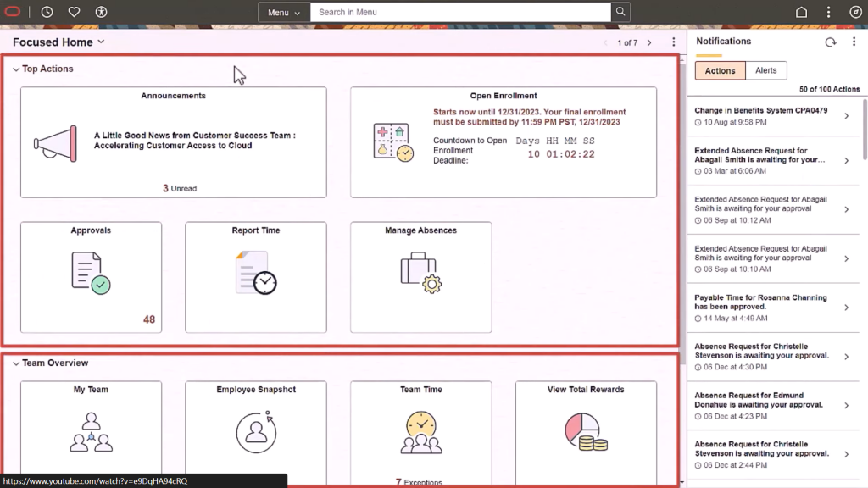Open the NavBar compass icon
The image size is (868, 488).
coord(855,12)
